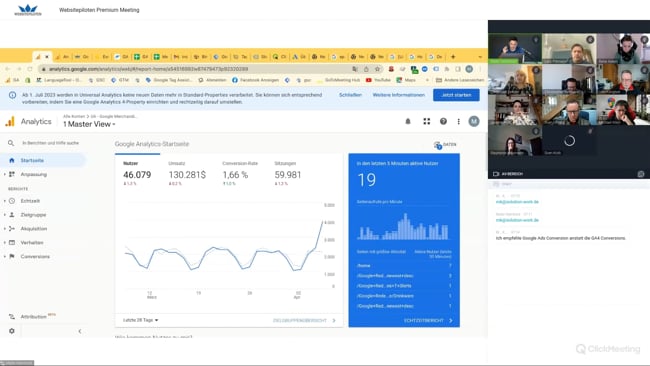Image resolution: width=650 pixels, height=366 pixels.
Task: Select the Sitzungen metric tab
Action: (288, 173)
